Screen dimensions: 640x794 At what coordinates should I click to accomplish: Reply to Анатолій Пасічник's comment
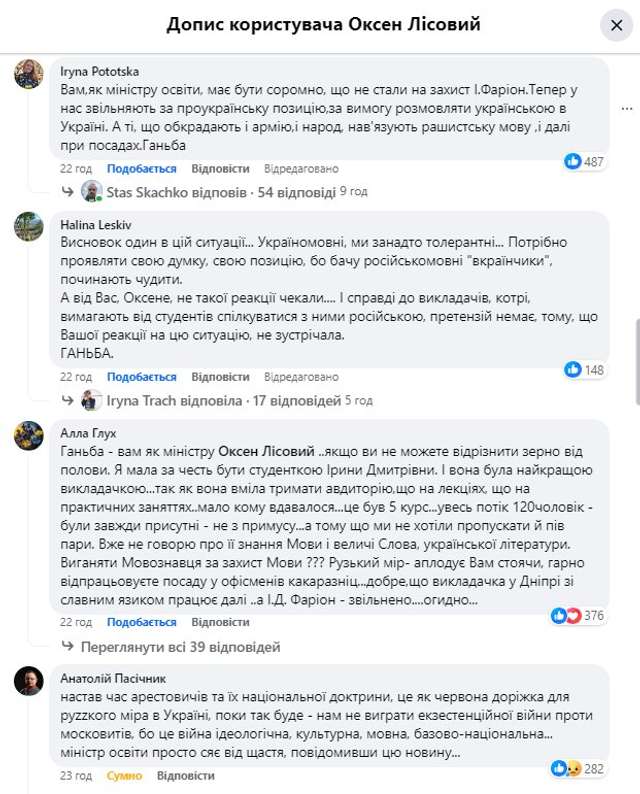185,775
